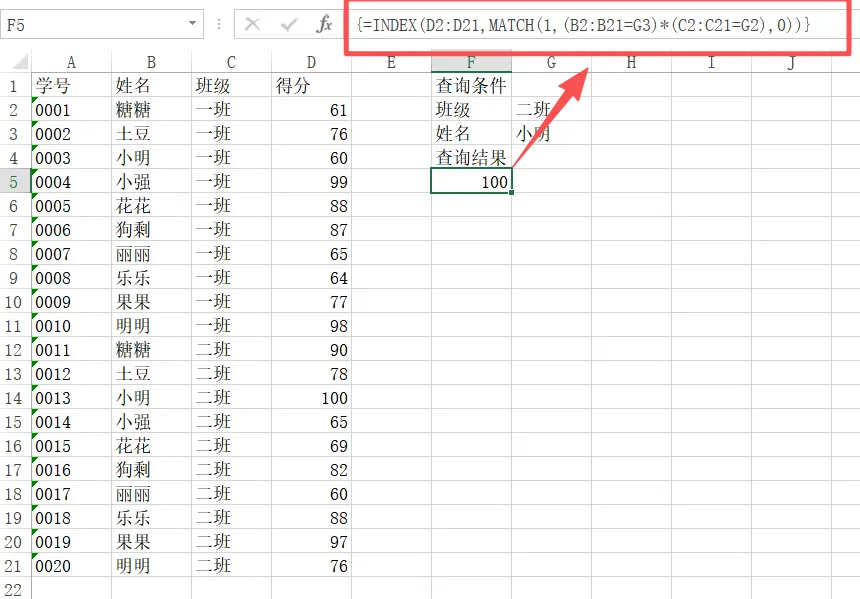
Task: Click cell with header 学号
Action: click(x=71, y=86)
